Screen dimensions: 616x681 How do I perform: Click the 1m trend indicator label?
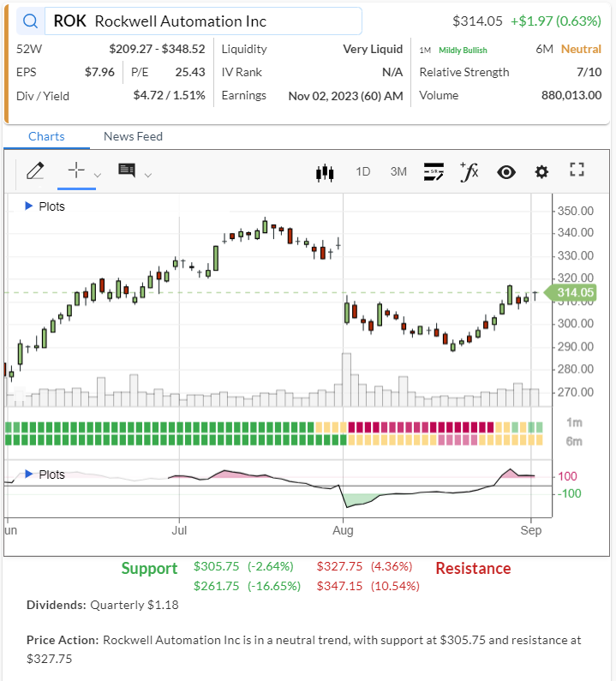(x=574, y=422)
